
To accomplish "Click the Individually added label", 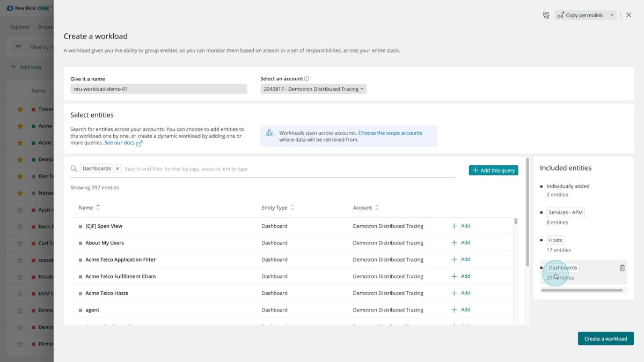I will [x=568, y=186].
